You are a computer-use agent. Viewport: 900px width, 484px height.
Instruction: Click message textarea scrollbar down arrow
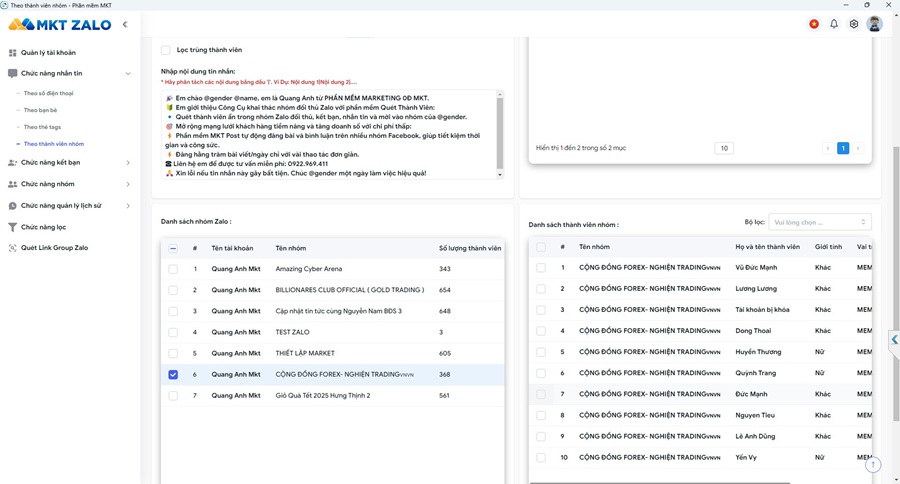click(500, 175)
